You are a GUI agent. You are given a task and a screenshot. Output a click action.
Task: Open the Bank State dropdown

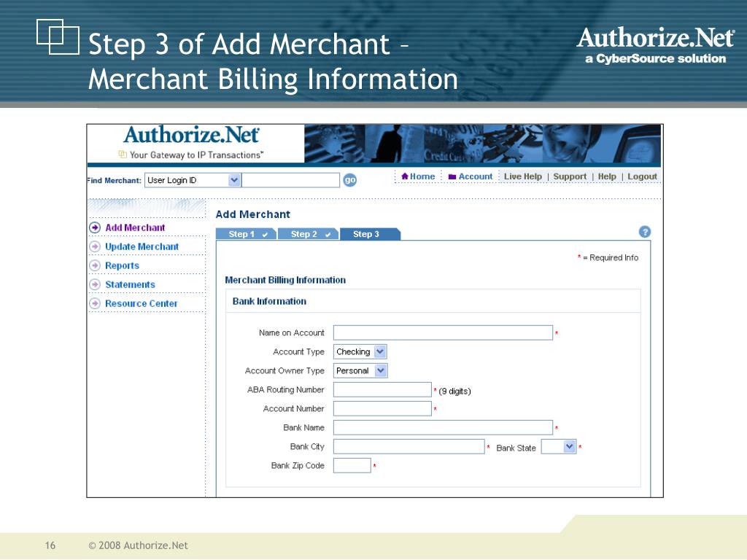click(559, 447)
